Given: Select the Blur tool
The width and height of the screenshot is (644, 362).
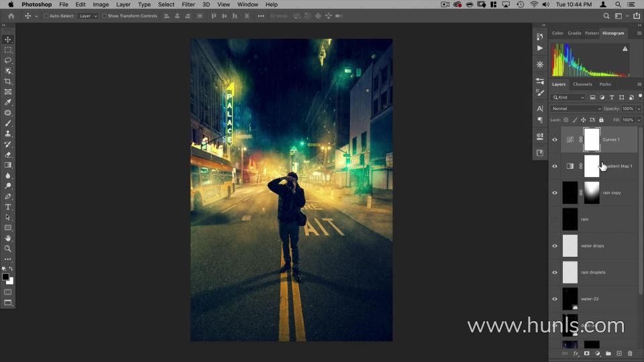Looking at the screenshot, I should pyautogui.click(x=8, y=176).
